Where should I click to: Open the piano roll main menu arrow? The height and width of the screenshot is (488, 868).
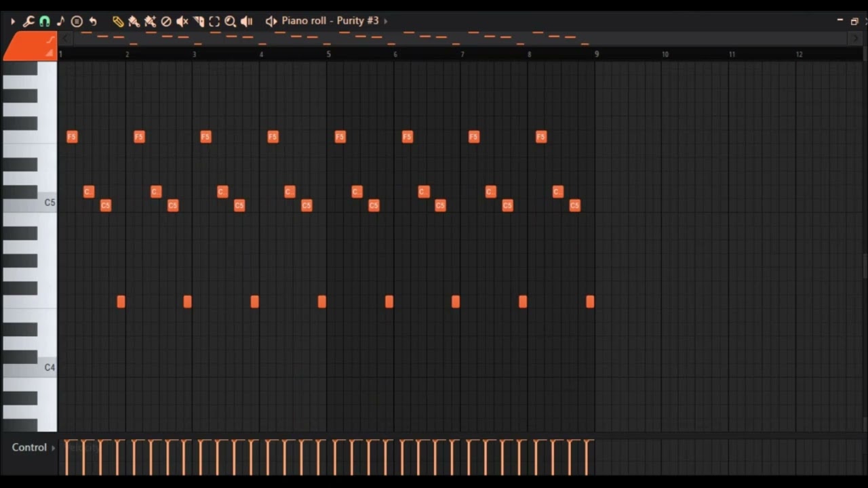pyautogui.click(x=13, y=22)
